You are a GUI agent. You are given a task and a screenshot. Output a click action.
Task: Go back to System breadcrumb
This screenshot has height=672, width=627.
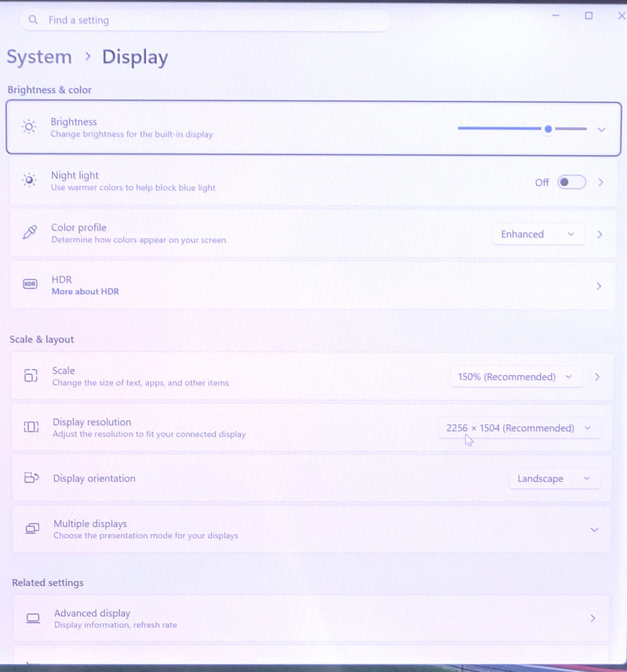click(x=39, y=57)
